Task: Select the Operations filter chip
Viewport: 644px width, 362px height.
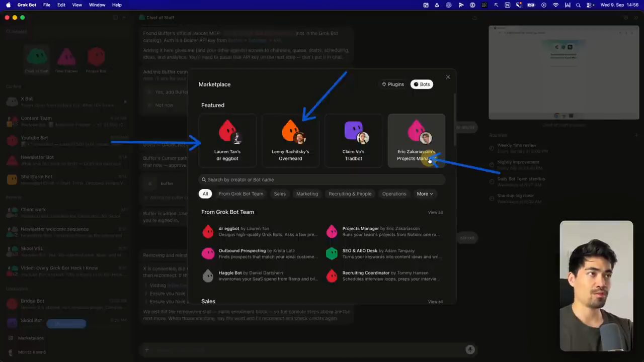Action: click(394, 194)
